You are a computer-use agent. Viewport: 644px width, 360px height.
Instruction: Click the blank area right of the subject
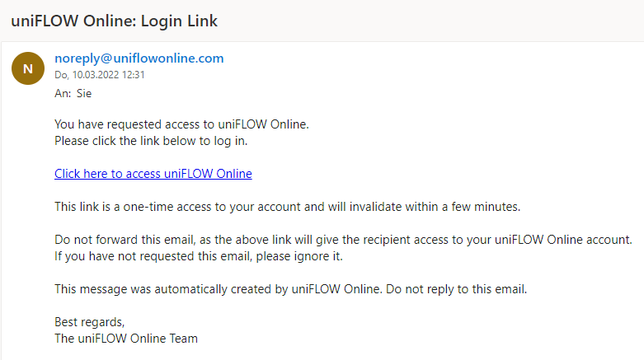click(x=429, y=21)
